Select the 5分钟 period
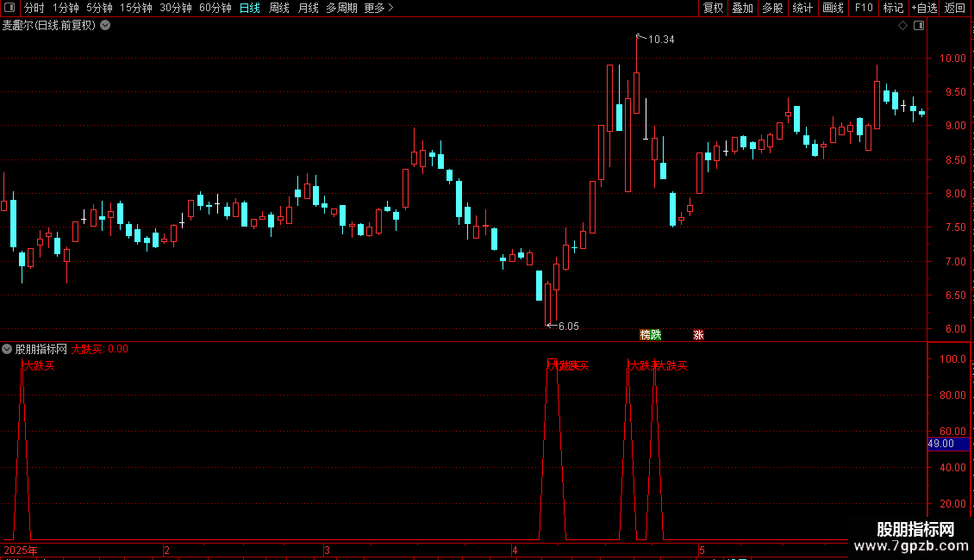The width and height of the screenshot is (974, 560). tap(99, 8)
